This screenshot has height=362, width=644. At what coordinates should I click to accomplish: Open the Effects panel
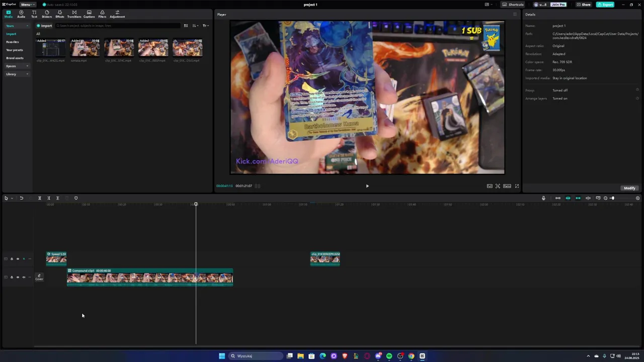click(x=60, y=14)
